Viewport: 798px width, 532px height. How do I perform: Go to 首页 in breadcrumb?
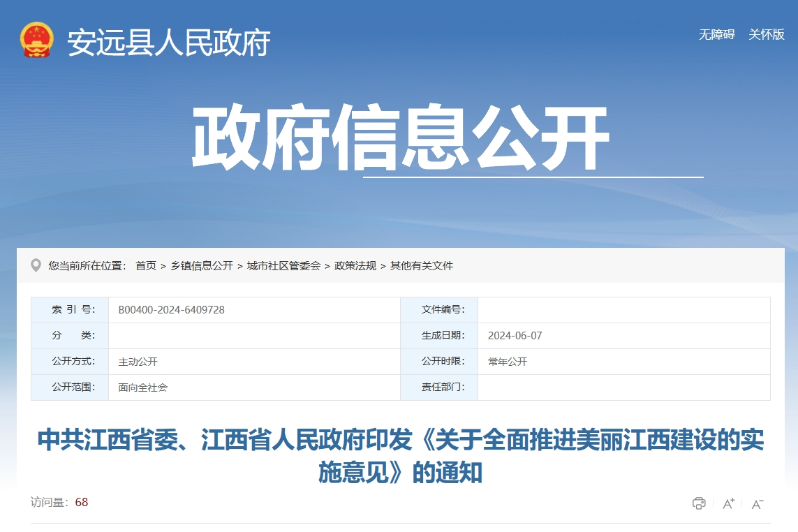coord(146,266)
